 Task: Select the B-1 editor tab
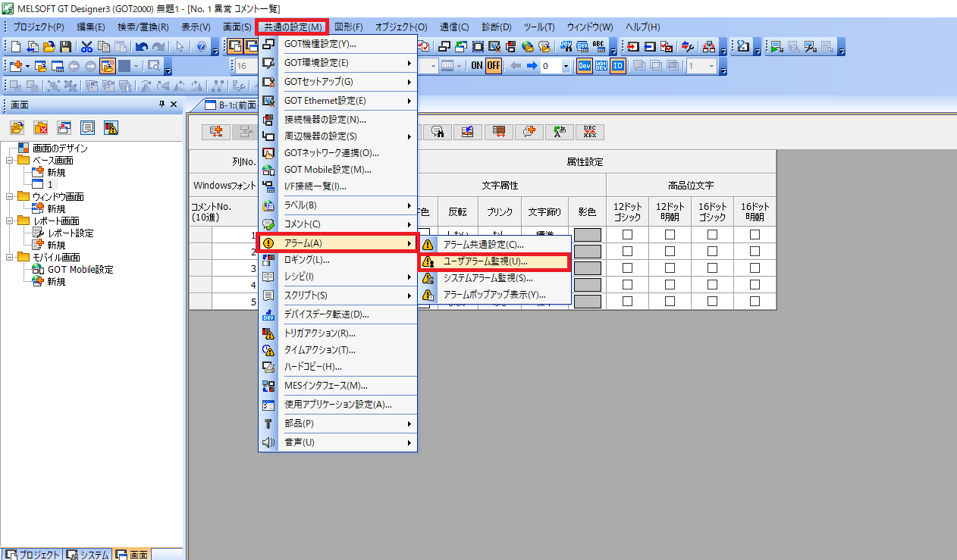227,105
